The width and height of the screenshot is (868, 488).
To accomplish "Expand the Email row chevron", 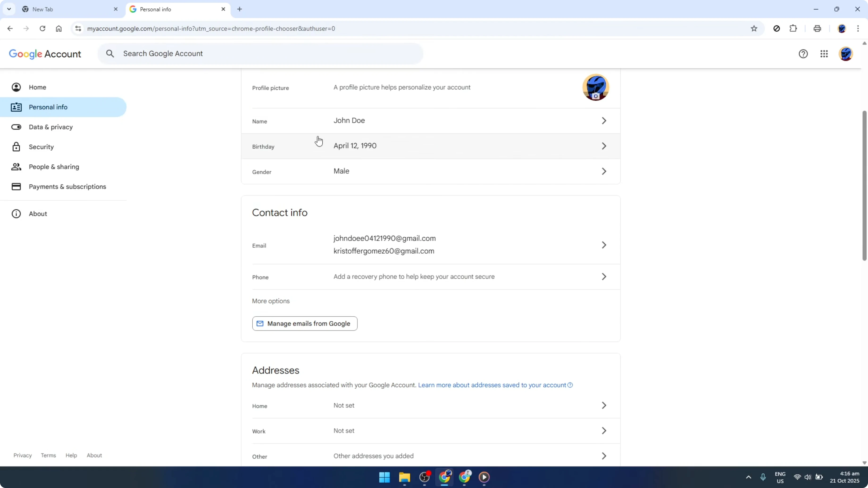I will click(x=604, y=245).
